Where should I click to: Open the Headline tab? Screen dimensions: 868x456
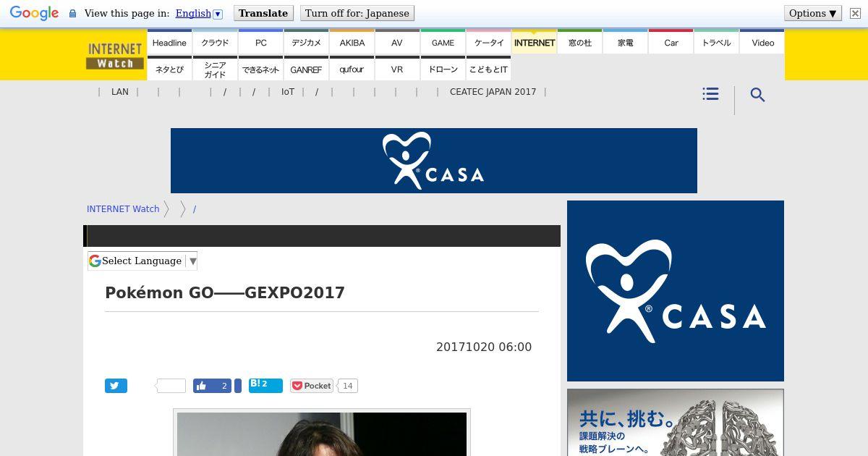point(169,42)
